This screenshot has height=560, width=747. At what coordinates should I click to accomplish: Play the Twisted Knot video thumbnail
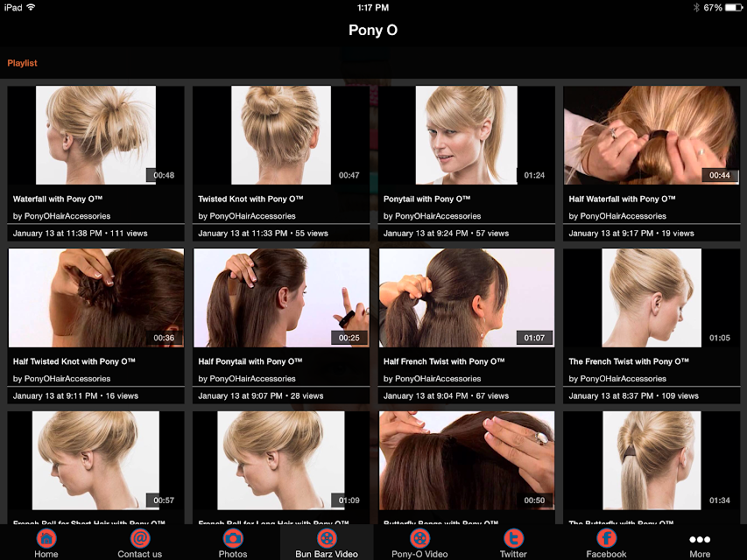(281, 136)
